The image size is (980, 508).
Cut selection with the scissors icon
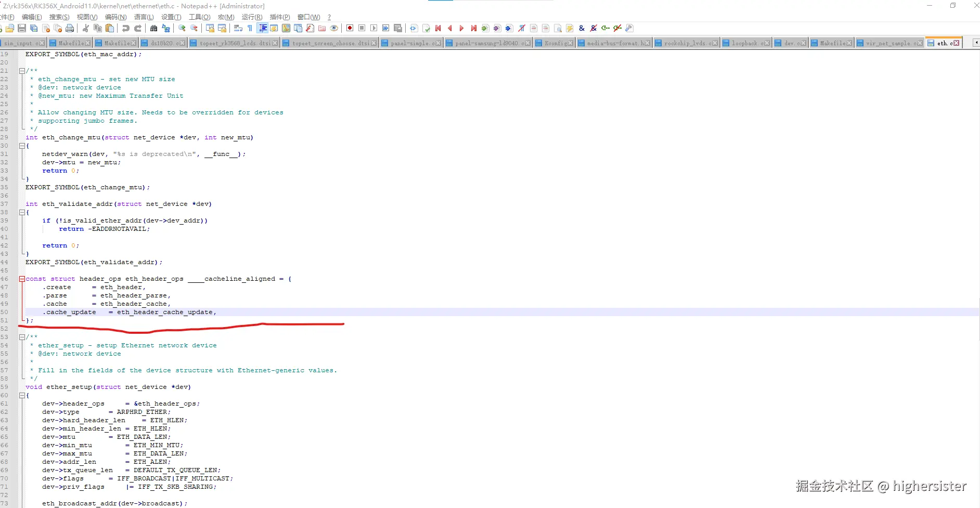(x=86, y=28)
